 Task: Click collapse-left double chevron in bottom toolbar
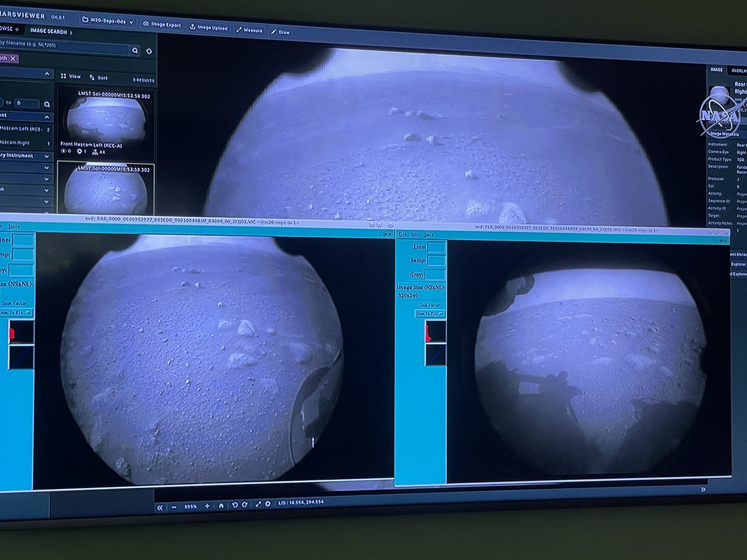[160, 507]
